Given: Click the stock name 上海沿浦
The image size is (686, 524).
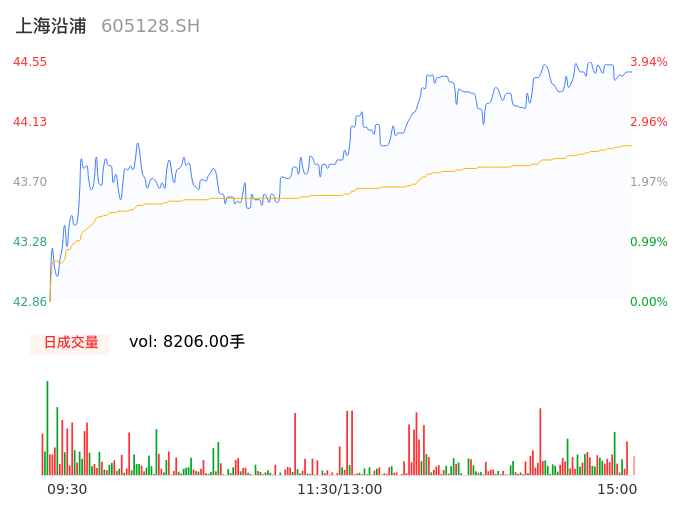Looking at the screenshot, I should point(51,26).
